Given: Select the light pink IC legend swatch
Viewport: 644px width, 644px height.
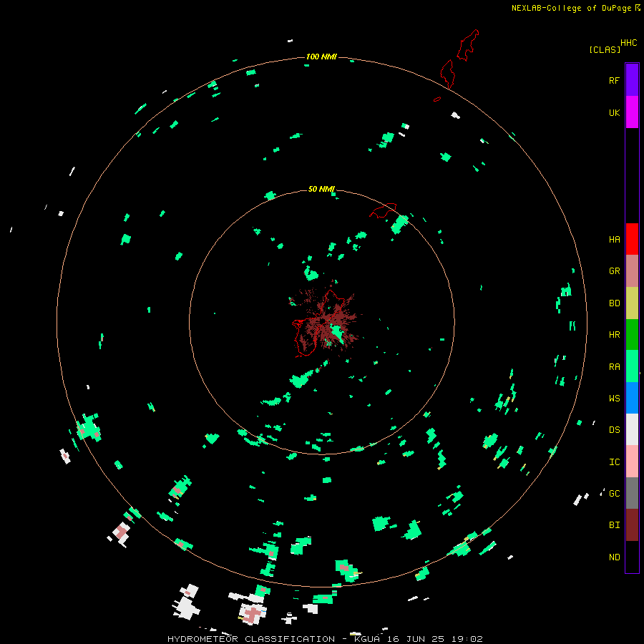Looking at the screenshot, I should (x=632, y=462).
